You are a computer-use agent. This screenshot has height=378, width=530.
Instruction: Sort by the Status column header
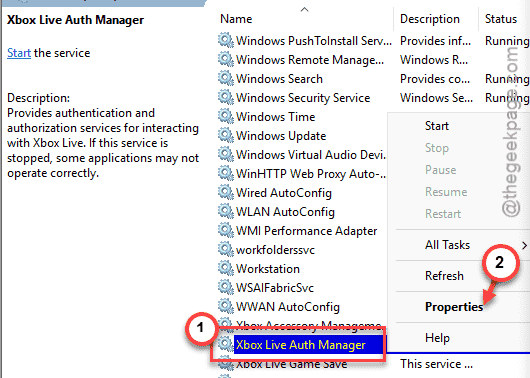click(501, 19)
